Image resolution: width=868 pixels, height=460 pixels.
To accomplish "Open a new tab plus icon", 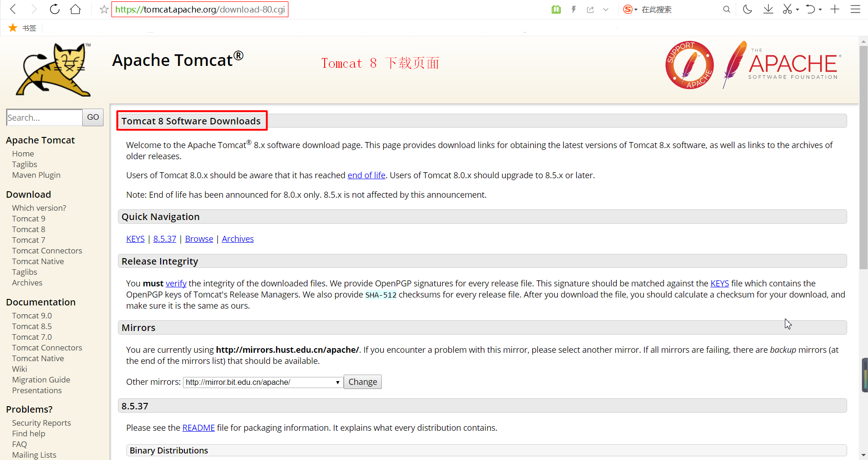I will (835, 9).
